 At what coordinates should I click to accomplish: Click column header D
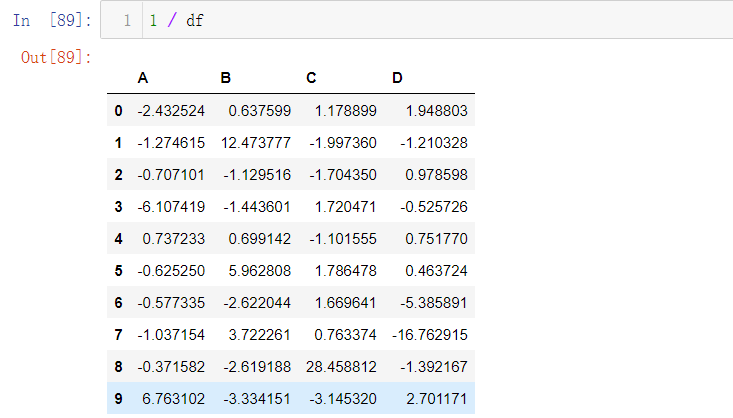397,78
